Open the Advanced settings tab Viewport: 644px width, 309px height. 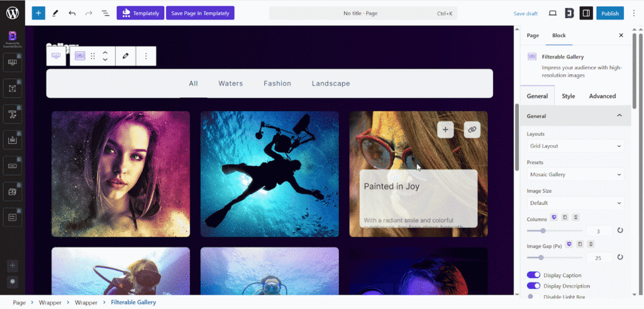click(602, 96)
